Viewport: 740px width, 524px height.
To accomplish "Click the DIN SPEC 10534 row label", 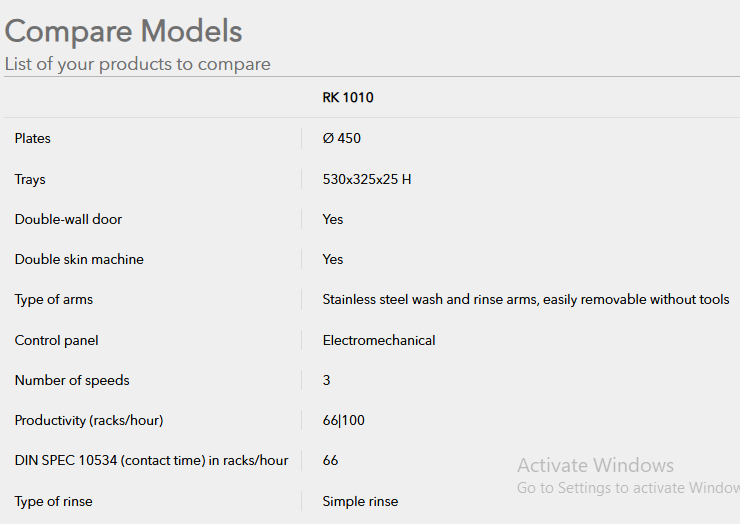I will (151, 461).
